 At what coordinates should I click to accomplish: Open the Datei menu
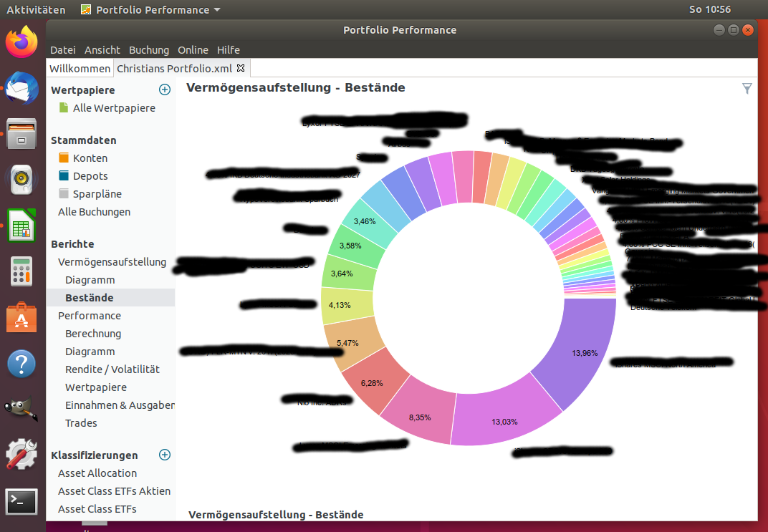[x=63, y=50]
